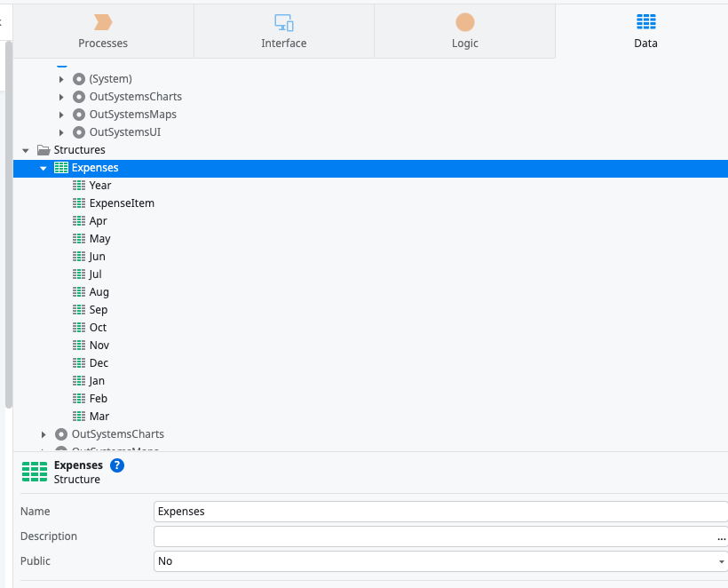Open the Public dropdown
728x588 pixels.
click(721, 561)
